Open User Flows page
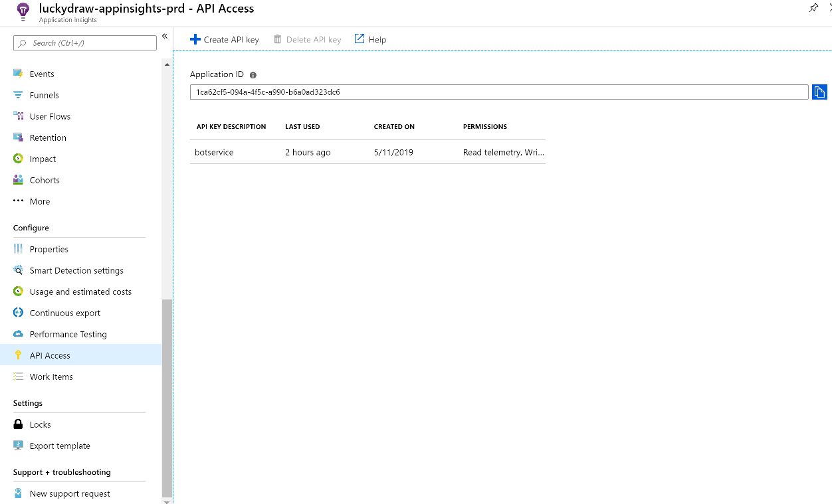 pyautogui.click(x=50, y=116)
